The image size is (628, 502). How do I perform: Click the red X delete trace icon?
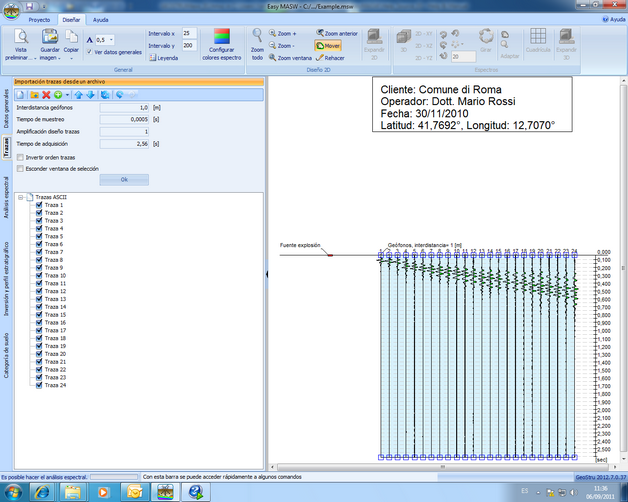click(46, 95)
